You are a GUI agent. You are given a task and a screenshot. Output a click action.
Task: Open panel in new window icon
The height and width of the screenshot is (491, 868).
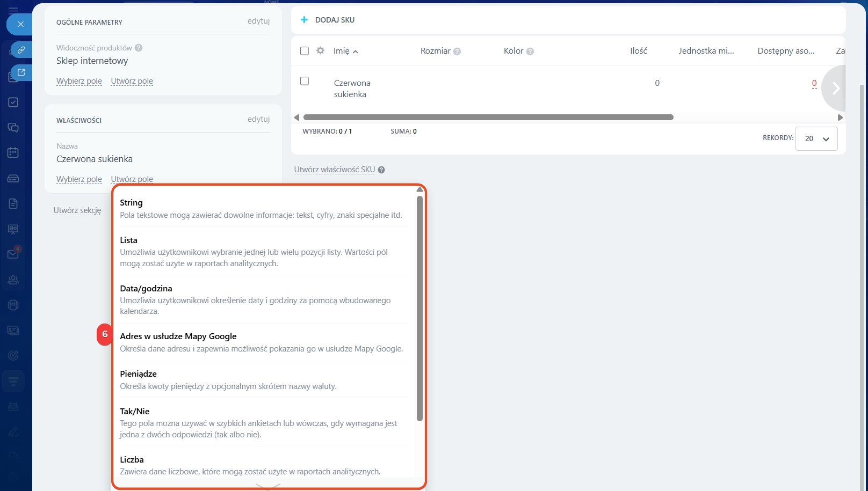(x=21, y=72)
